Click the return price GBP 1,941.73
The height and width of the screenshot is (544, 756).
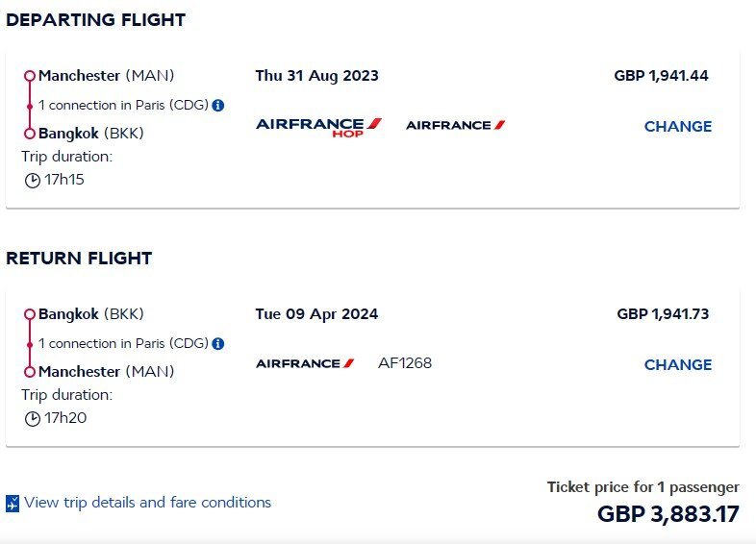(663, 314)
